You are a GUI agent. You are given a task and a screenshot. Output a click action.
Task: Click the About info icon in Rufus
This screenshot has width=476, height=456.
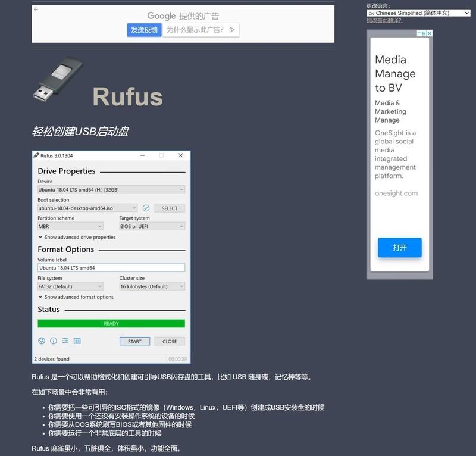coord(54,341)
